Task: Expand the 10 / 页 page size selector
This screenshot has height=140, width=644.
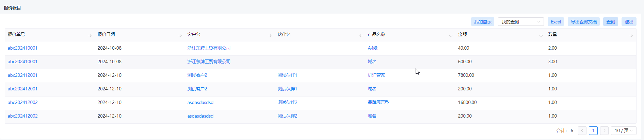Action: coord(624,130)
